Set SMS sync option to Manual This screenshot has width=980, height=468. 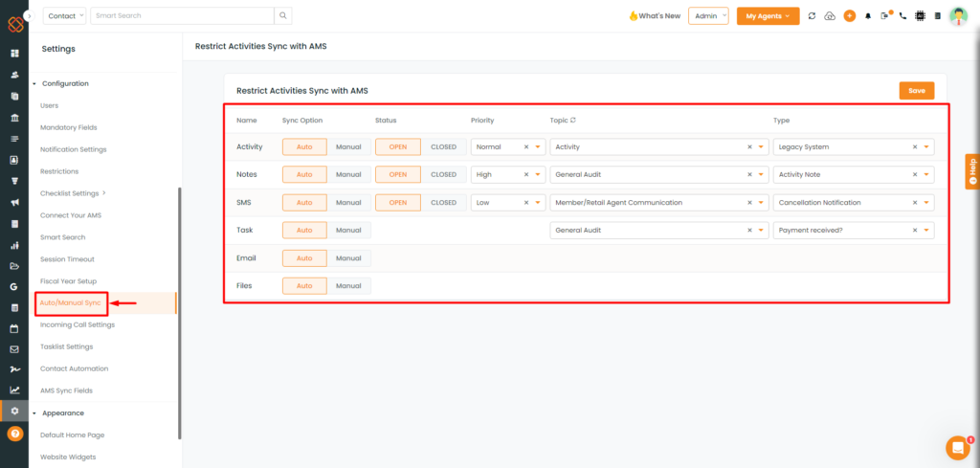(x=348, y=203)
